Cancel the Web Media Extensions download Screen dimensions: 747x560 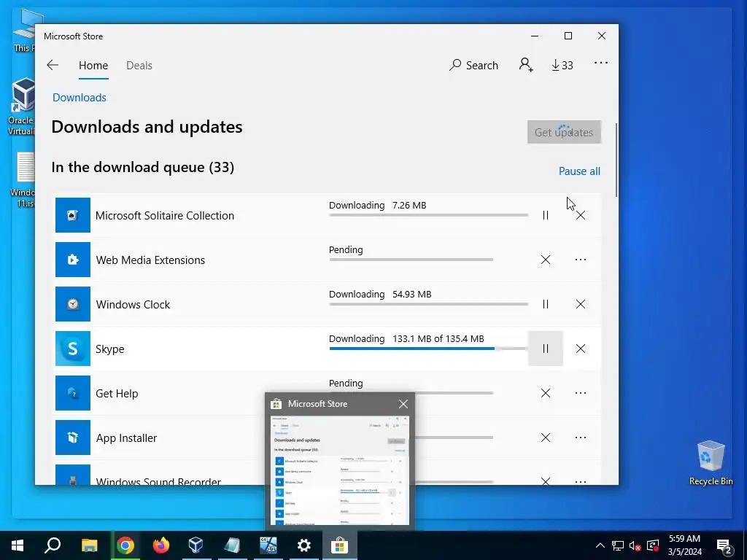pyautogui.click(x=546, y=260)
